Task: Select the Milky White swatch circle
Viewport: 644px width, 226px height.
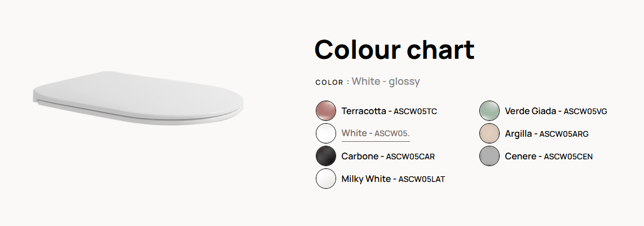Action: point(326,179)
